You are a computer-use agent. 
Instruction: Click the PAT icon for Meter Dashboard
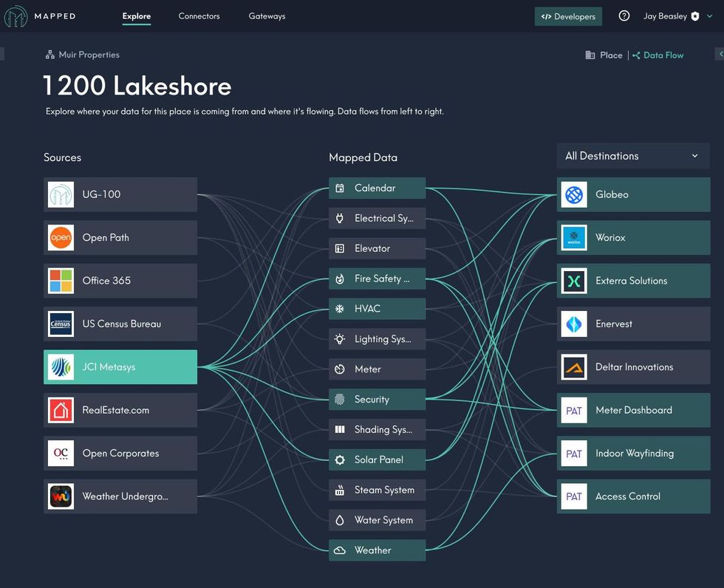point(574,410)
